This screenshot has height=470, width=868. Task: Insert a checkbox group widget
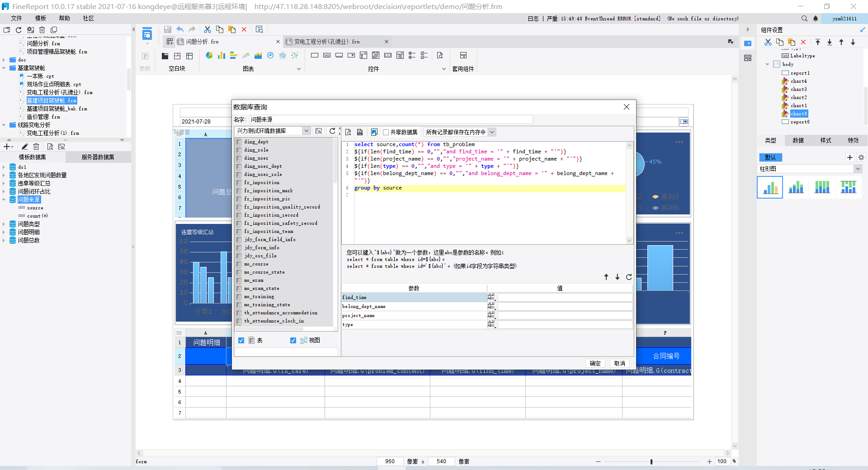click(x=424, y=55)
